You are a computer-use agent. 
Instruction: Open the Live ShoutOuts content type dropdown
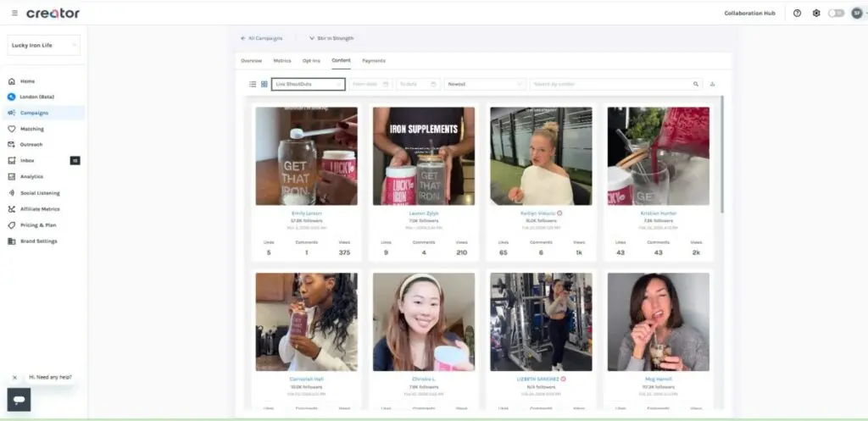coord(308,84)
